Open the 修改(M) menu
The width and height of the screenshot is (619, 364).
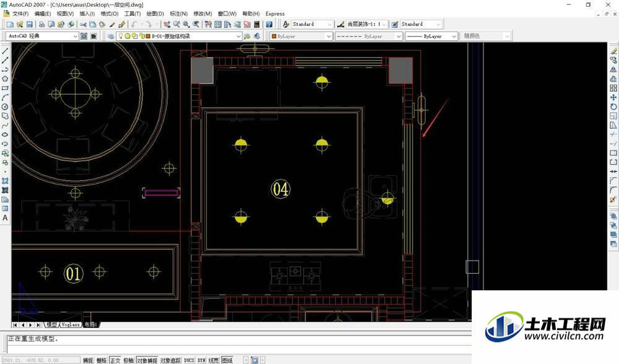point(202,14)
